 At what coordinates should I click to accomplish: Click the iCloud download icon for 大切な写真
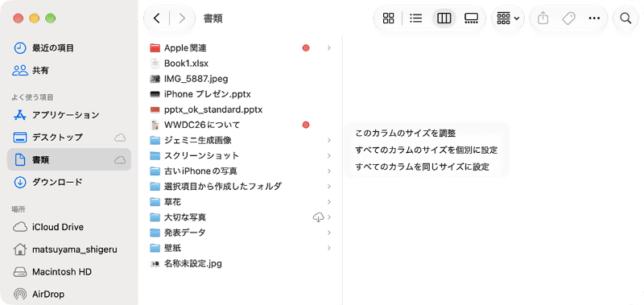coord(318,217)
